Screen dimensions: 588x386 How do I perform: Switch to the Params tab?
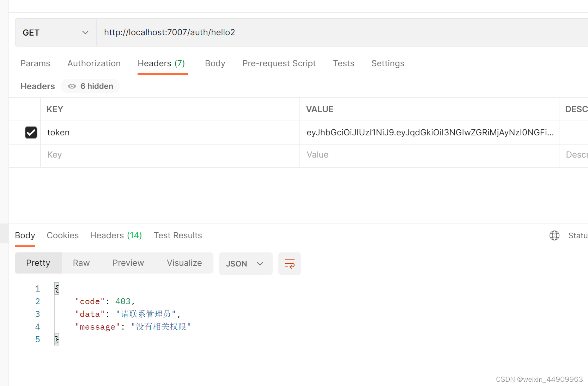pyautogui.click(x=35, y=63)
